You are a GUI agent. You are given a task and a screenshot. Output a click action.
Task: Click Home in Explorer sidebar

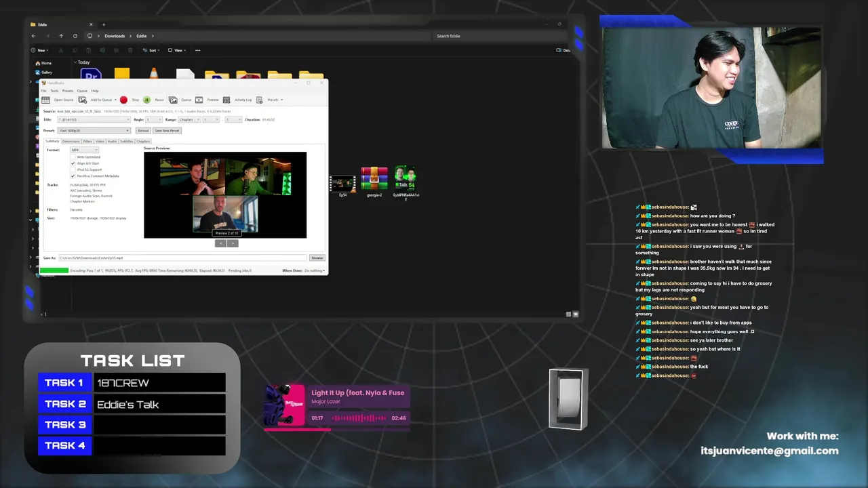pos(43,63)
